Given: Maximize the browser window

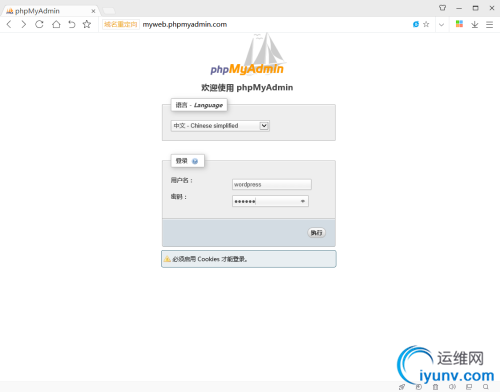Looking at the screenshot, I should coord(475,8).
